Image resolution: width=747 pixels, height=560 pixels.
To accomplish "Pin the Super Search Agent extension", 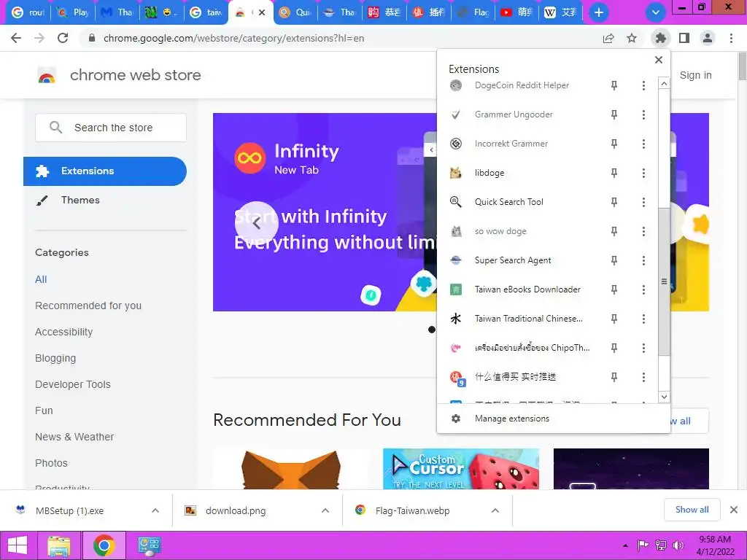I will 614,260.
